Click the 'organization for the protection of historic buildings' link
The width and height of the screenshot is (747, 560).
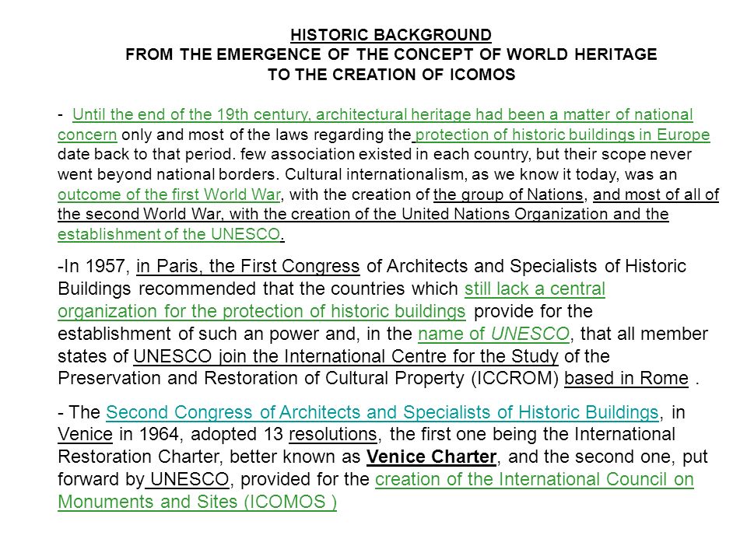261,311
